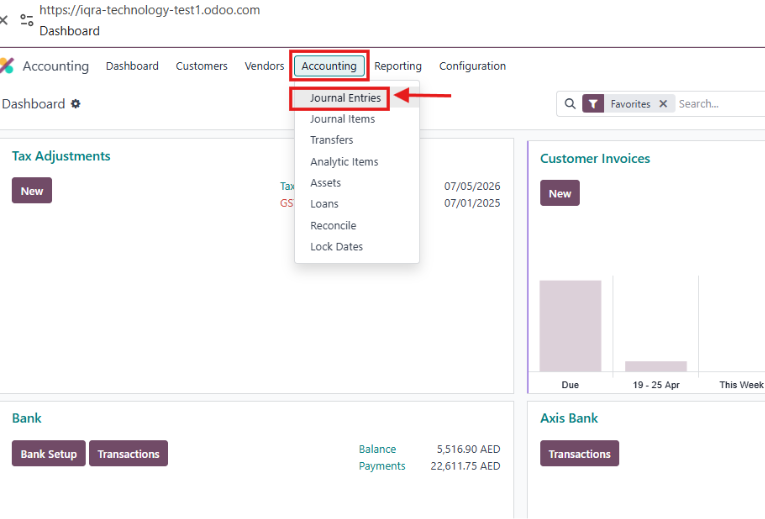Click the Bank Setup button
This screenshot has height=519, width=765.
(x=49, y=454)
